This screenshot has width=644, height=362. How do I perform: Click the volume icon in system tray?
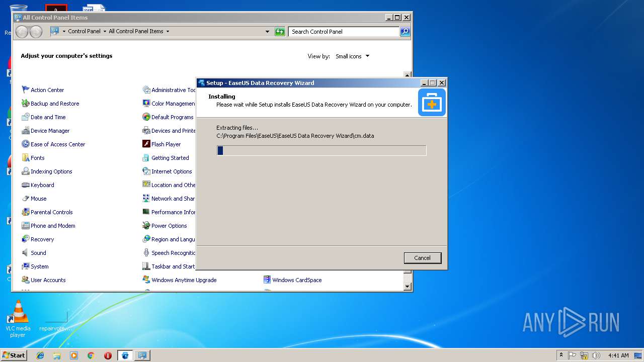596,355
